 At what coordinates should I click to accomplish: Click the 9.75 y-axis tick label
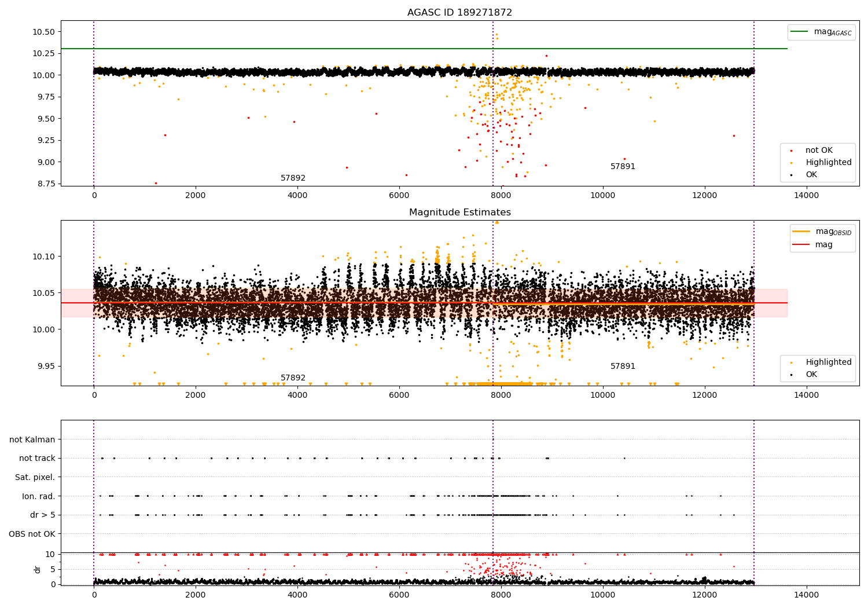[x=46, y=97]
